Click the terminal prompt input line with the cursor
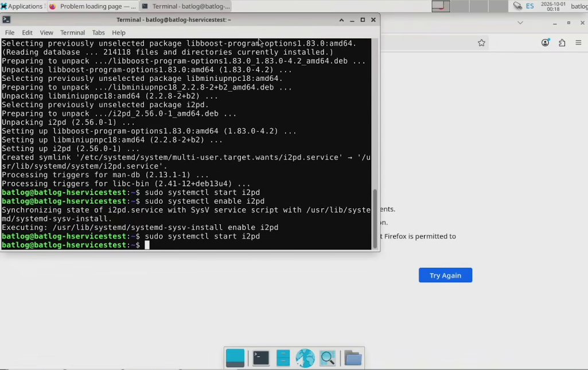Image resolution: width=588 pixels, height=370 pixels. pyautogui.click(x=186, y=245)
